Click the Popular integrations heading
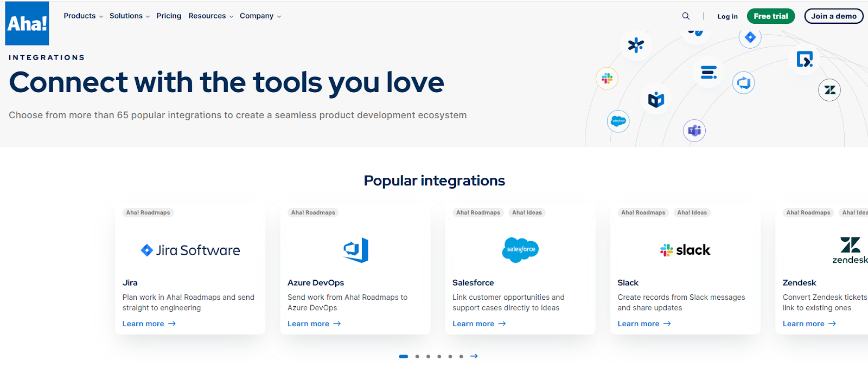 pos(434,180)
